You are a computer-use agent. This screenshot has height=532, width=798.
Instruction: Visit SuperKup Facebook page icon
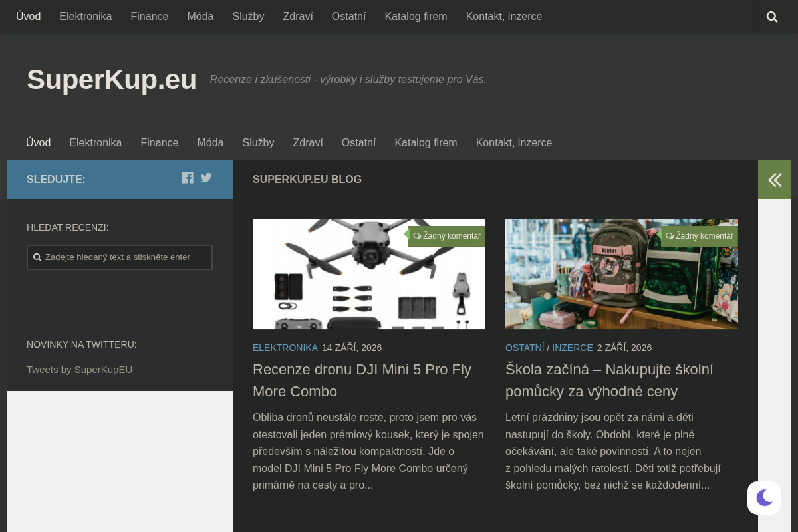pyautogui.click(x=188, y=178)
